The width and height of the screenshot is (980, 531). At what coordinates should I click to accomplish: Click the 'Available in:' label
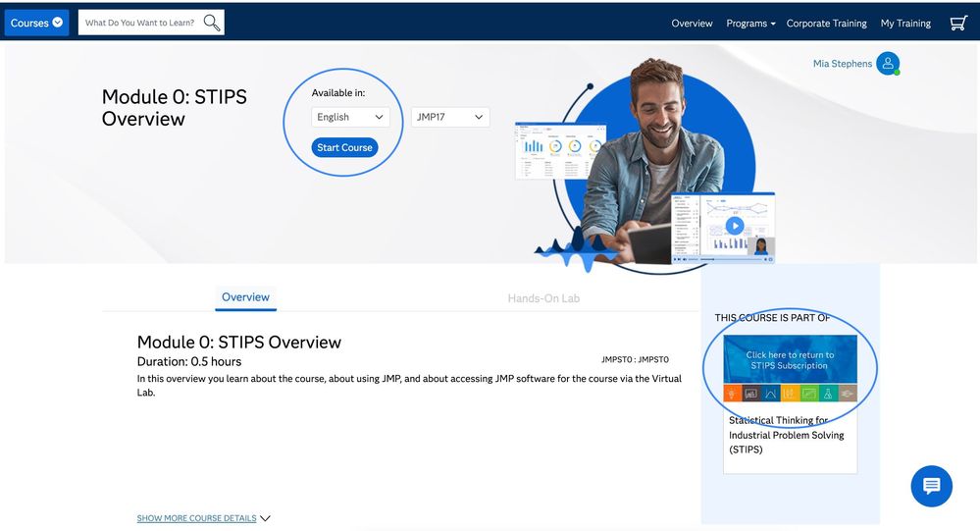click(x=338, y=92)
